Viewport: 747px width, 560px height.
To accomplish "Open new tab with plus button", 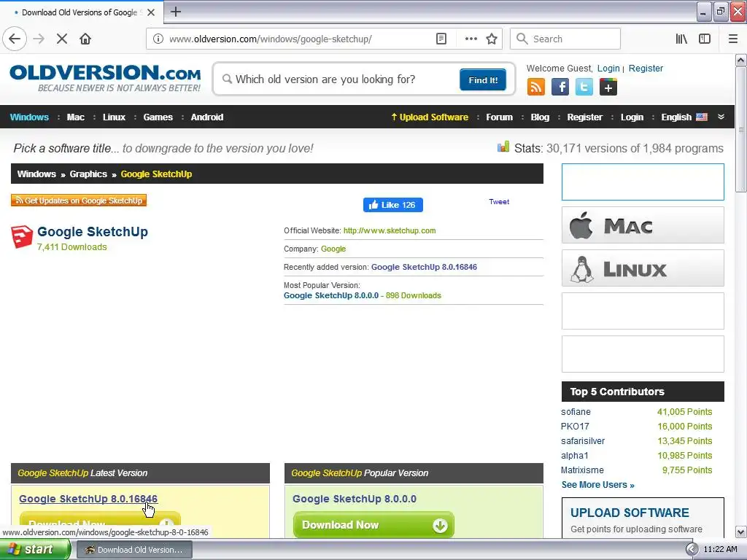I will (x=176, y=12).
